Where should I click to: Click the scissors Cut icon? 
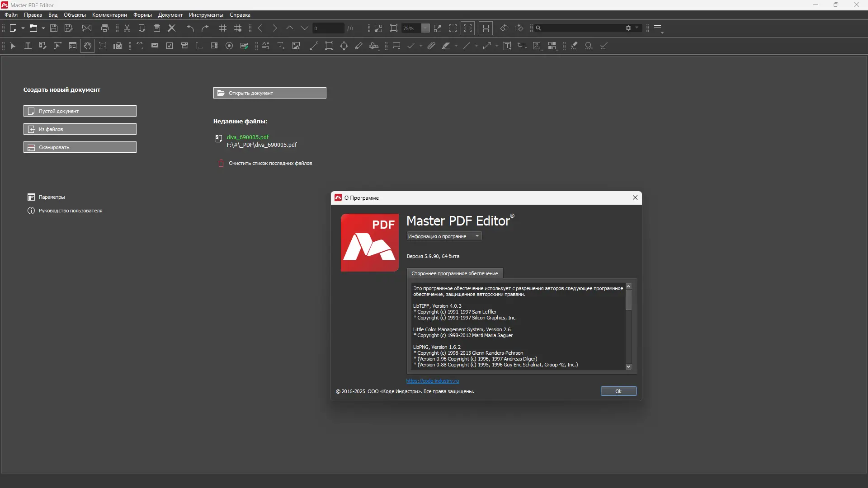[127, 28]
